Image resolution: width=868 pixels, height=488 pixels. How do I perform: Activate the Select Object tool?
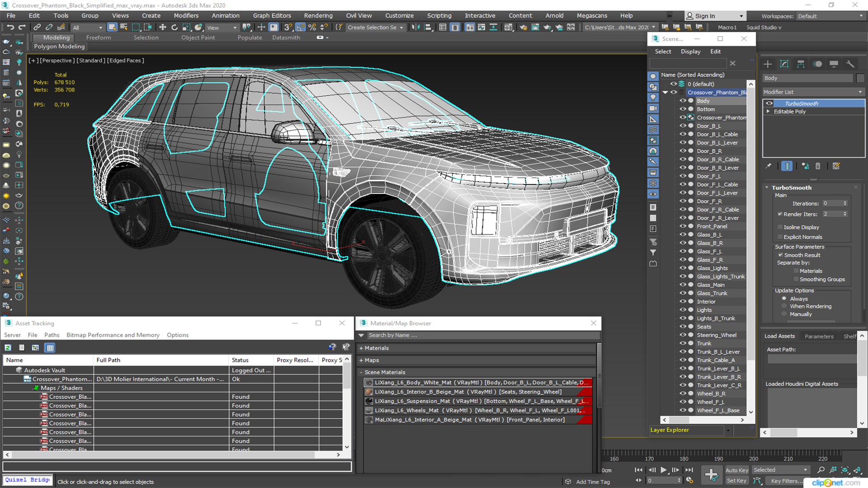tap(112, 28)
